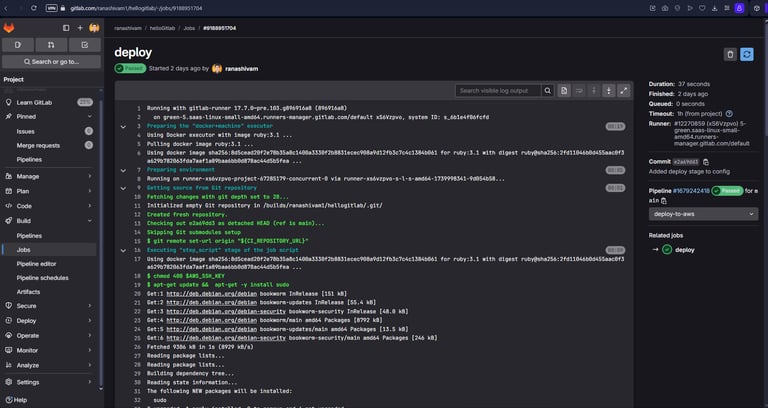Image resolution: width=768 pixels, height=408 pixels.
Task: Expand the Code menu
Action: point(48,206)
